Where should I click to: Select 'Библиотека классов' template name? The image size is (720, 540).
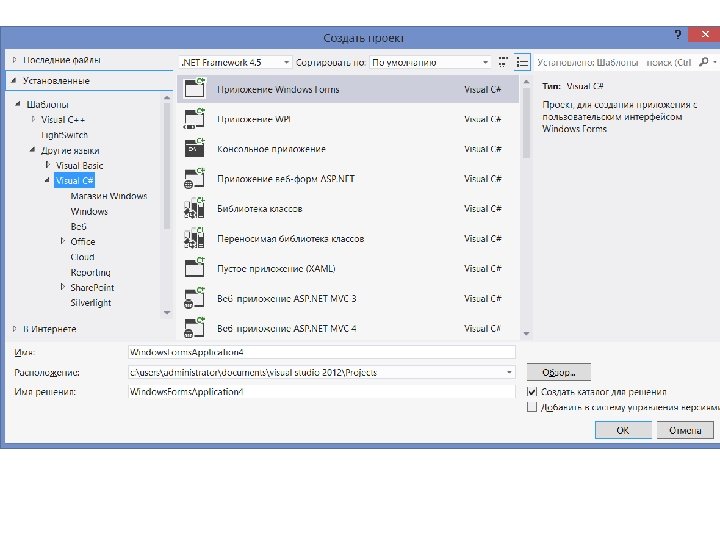[x=260, y=208]
